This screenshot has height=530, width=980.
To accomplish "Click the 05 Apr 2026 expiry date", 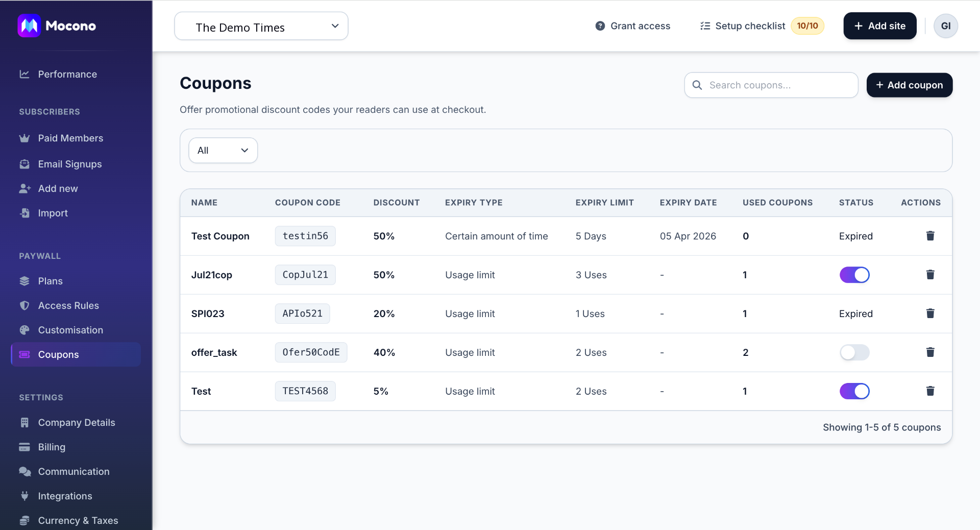I will (688, 236).
